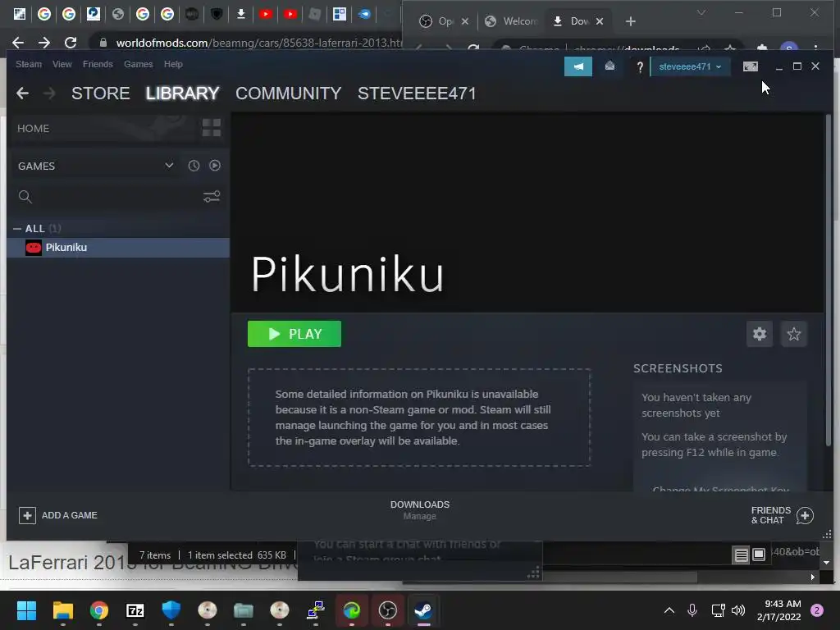Viewport: 840px width, 630px height.
Task: Switch Explorer to large icons view
Action: pyautogui.click(x=759, y=555)
